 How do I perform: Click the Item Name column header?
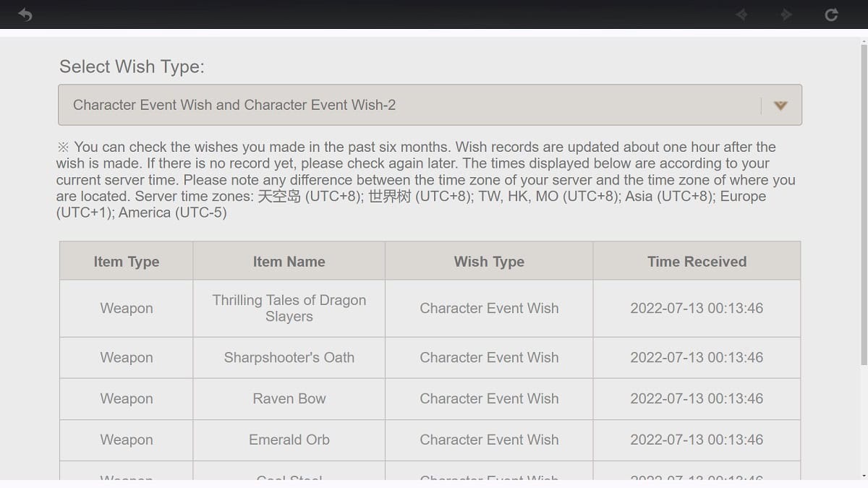click(x=289, y=262)
